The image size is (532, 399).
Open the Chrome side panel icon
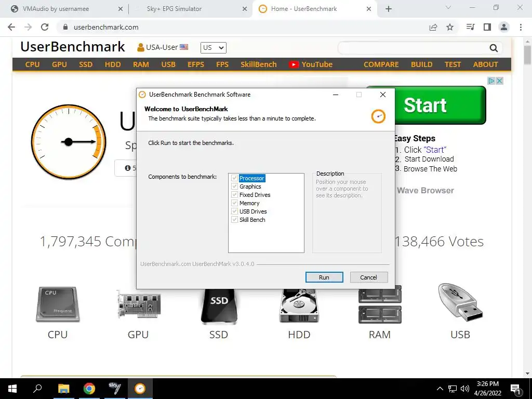coord(487,27)
